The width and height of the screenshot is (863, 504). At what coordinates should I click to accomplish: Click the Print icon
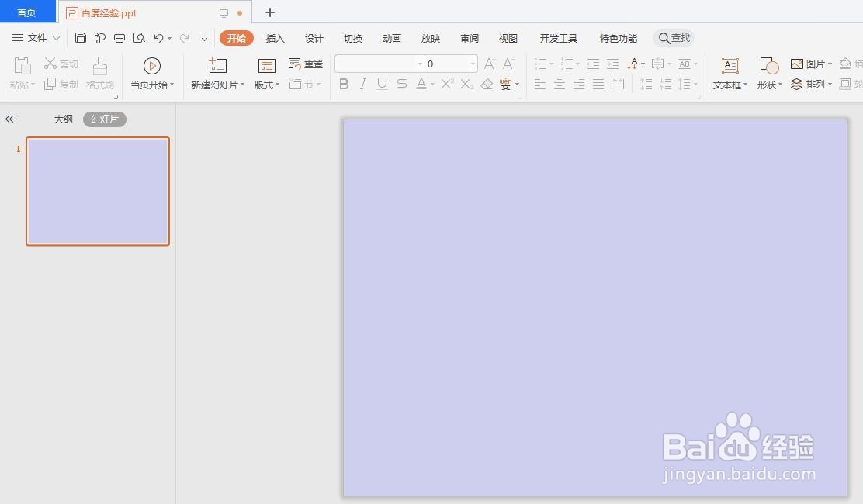point(120,38)
